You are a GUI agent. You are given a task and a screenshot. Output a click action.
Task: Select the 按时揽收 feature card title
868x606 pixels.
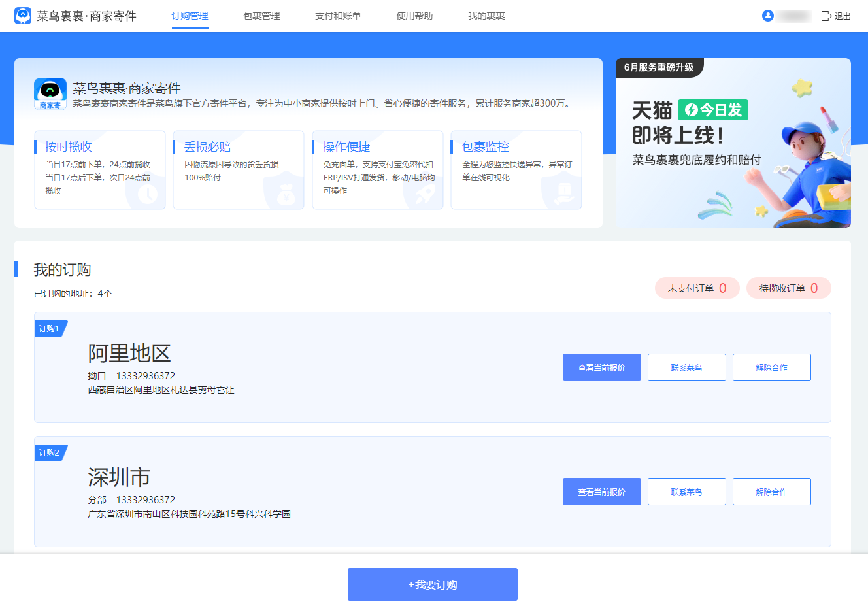68,146
